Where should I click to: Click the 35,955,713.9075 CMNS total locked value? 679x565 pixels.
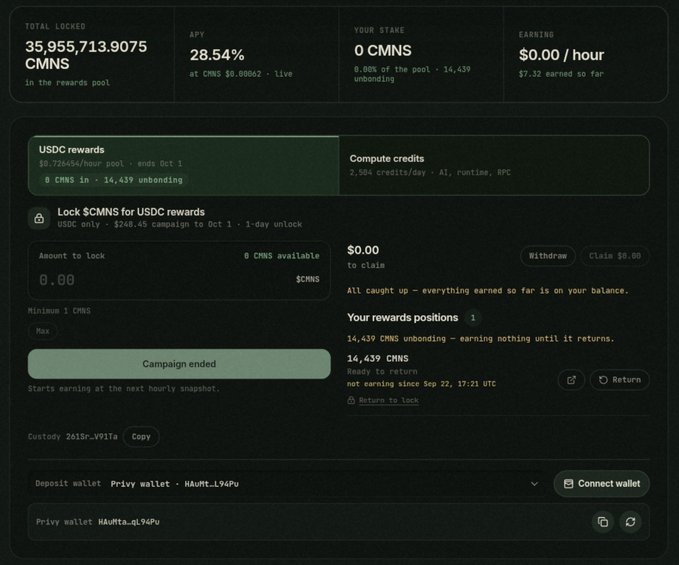(x=86, y=55)
